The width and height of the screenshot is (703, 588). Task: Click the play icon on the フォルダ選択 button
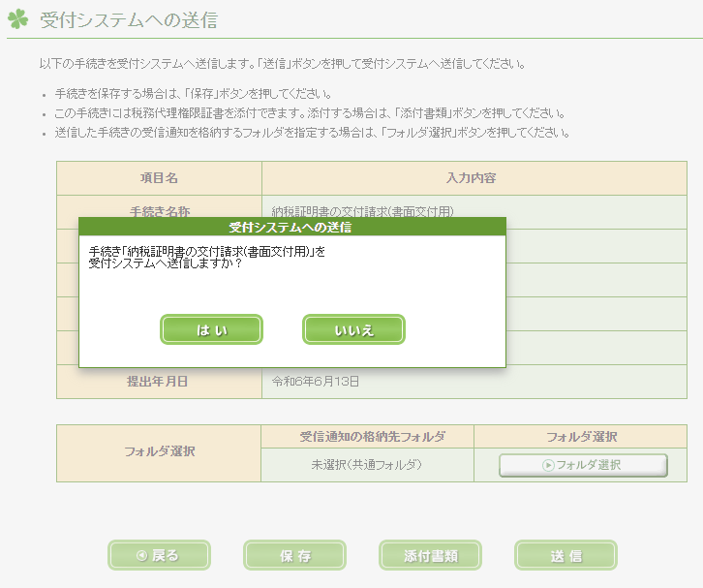pyautogui.click(x=548, y=465)
